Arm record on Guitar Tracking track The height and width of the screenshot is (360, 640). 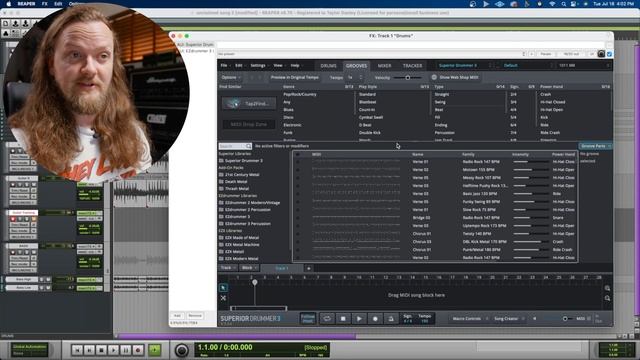click(x=13, y=219)
